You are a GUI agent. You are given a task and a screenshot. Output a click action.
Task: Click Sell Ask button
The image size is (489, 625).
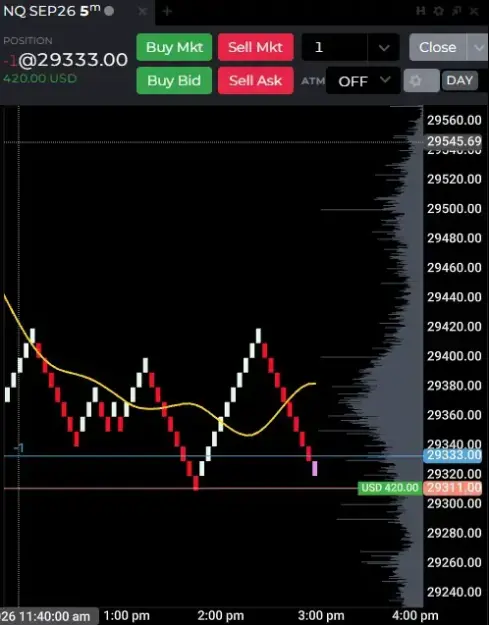[x=255, y=81]
